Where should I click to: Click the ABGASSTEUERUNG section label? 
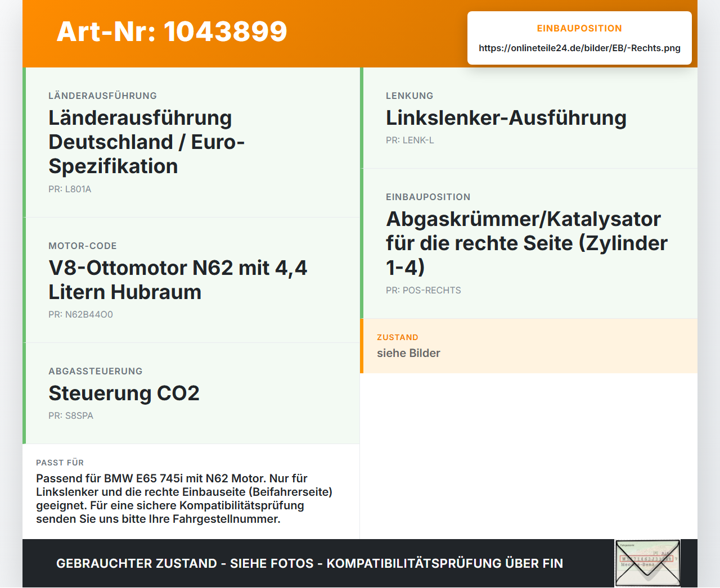96,371
